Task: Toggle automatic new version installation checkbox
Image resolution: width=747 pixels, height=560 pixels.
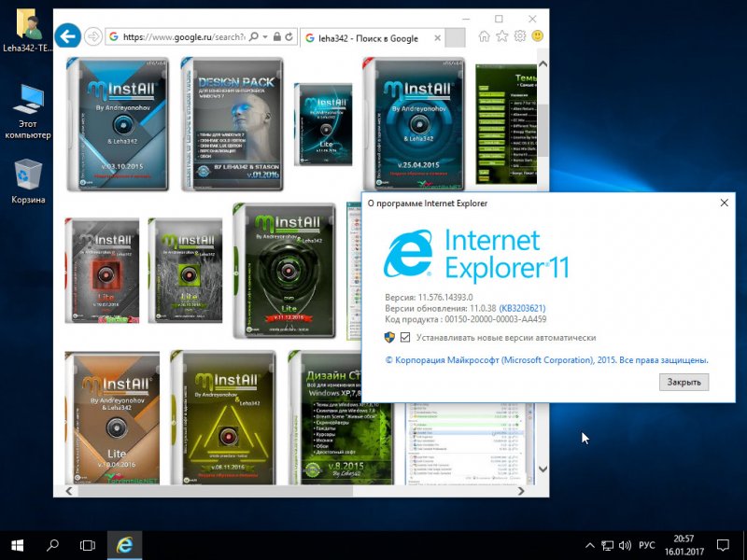Action: [x=405, y=337]
